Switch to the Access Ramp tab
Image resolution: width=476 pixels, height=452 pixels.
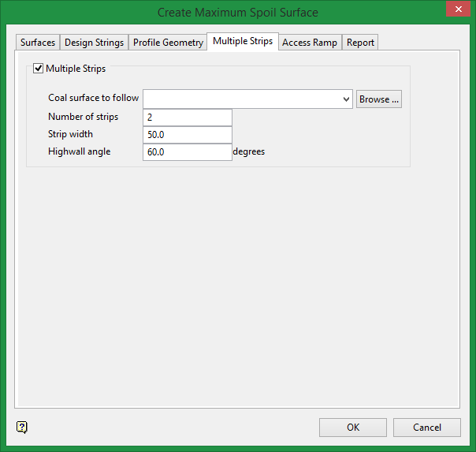point(310,43)
